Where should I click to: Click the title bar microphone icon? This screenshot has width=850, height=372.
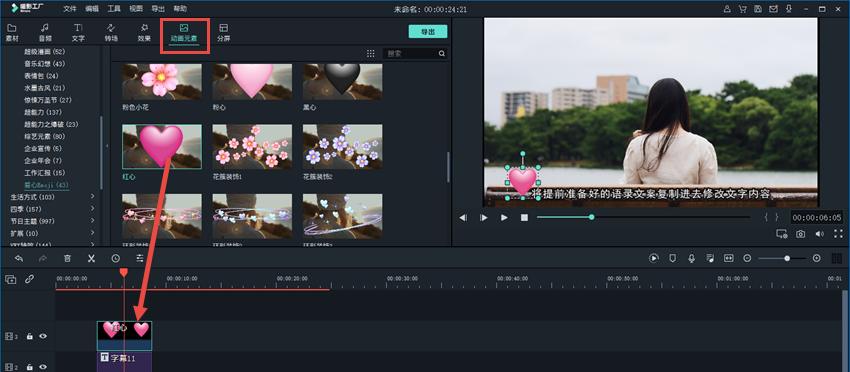[789, 9]
